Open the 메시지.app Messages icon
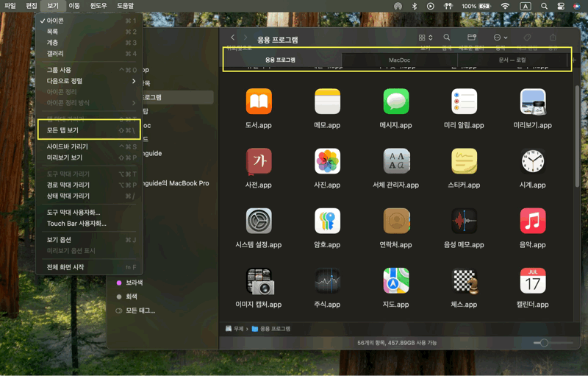Screen dimensions: 588x376 coord(395,102)
